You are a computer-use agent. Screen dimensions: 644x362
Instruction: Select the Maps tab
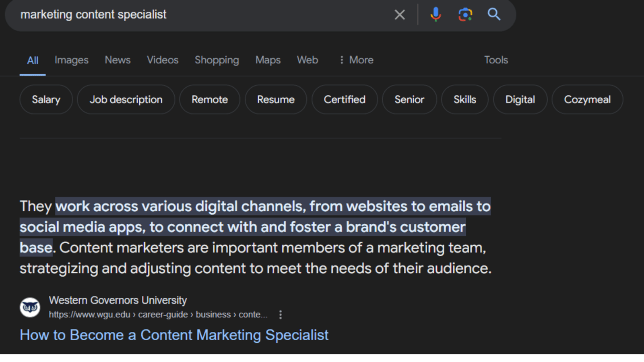(268, 60)
